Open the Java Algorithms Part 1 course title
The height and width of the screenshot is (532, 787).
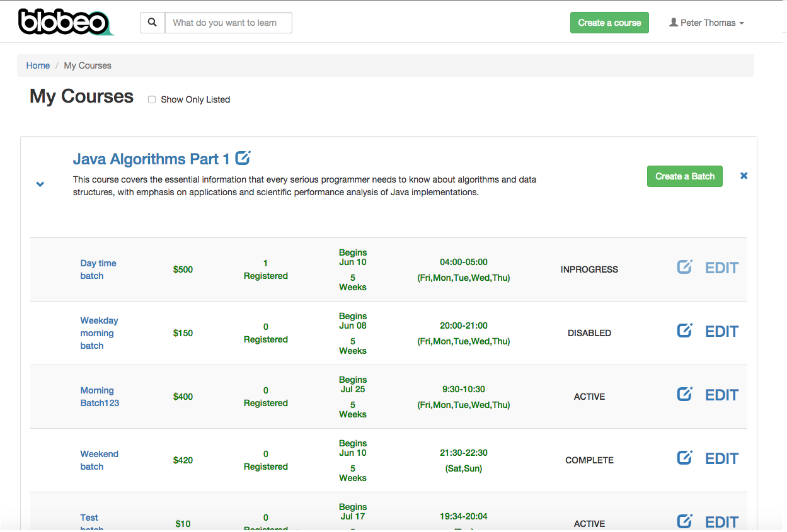[151, 159]
